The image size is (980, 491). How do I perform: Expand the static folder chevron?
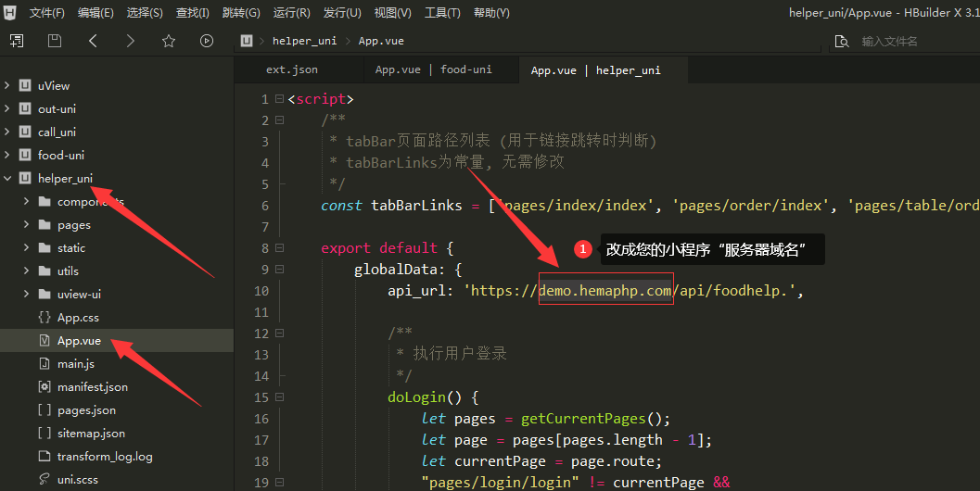(26, 247)
